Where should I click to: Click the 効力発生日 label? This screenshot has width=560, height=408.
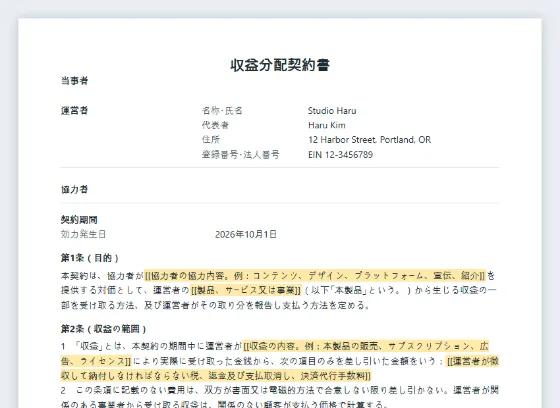point(83,234)
